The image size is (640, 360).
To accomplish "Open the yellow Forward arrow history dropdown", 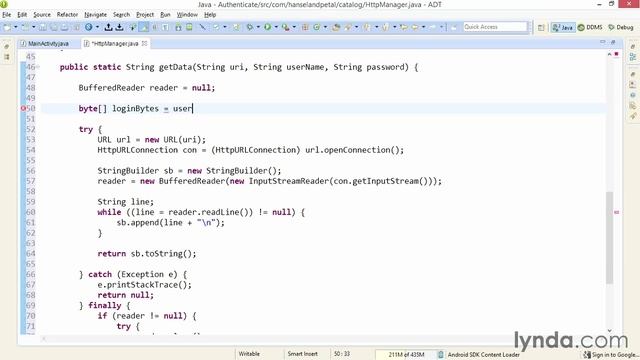I will point(423,27).
